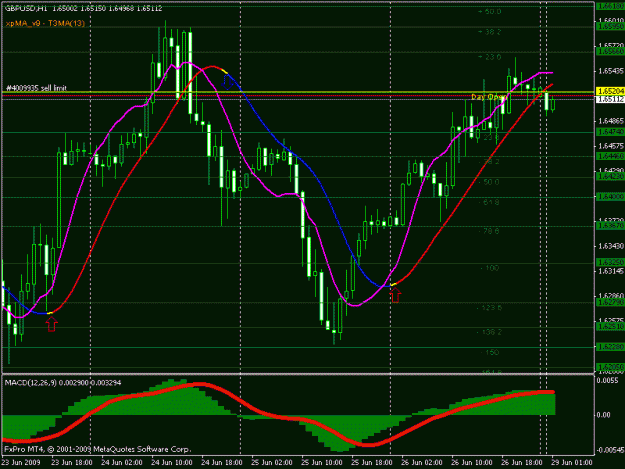Click the yellow Day Open label
The width and height of the screenshot is (625, 469).
coord(489,97)
